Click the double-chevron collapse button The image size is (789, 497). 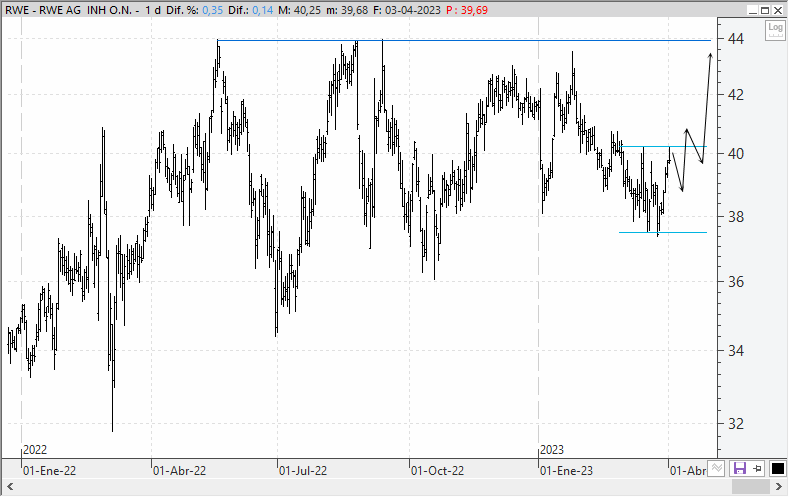tap(717, 468)
